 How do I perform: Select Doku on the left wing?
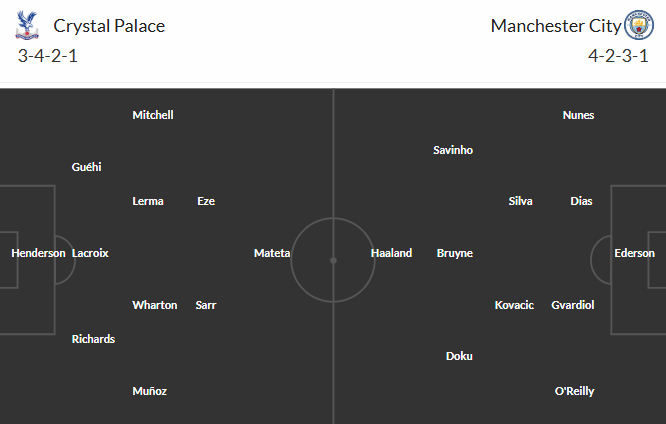(x=459, y=356)
